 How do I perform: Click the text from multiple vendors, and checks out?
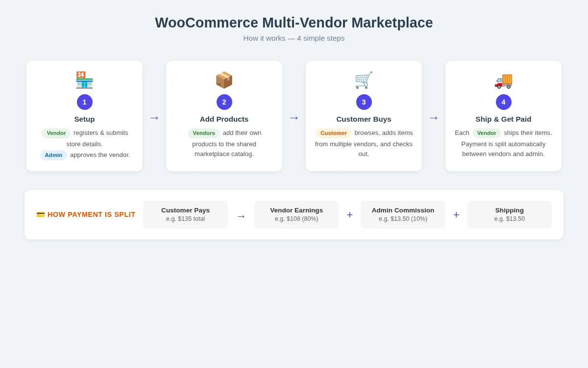click(364, 149)
